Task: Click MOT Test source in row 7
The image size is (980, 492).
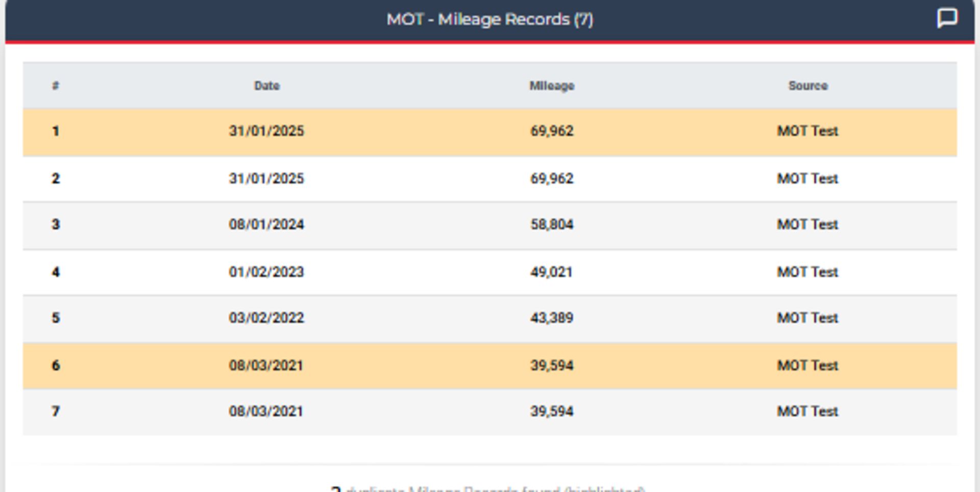Action: point(807,412)
